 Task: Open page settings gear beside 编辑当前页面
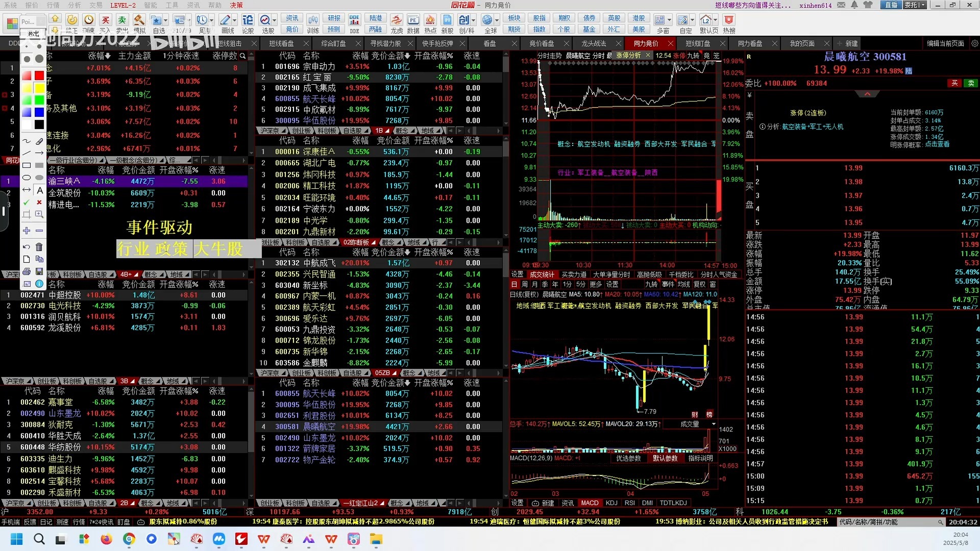[x=974, y=43]
